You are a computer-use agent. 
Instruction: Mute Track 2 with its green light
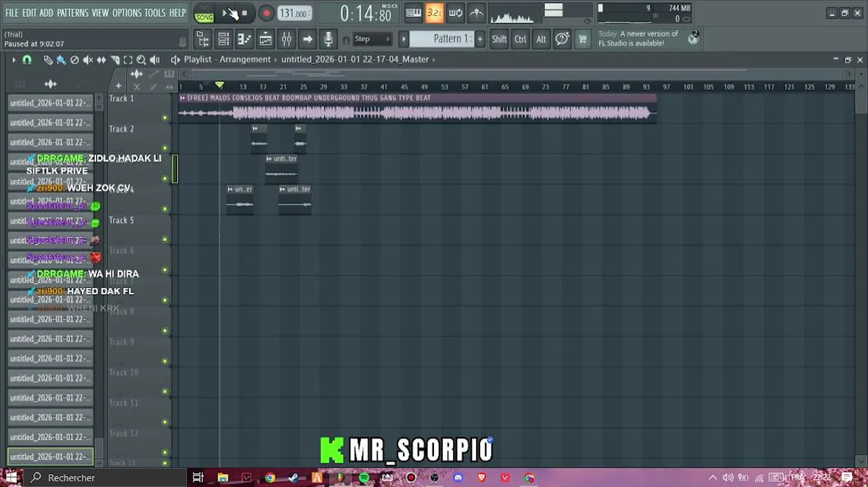(x=165, y=148)
